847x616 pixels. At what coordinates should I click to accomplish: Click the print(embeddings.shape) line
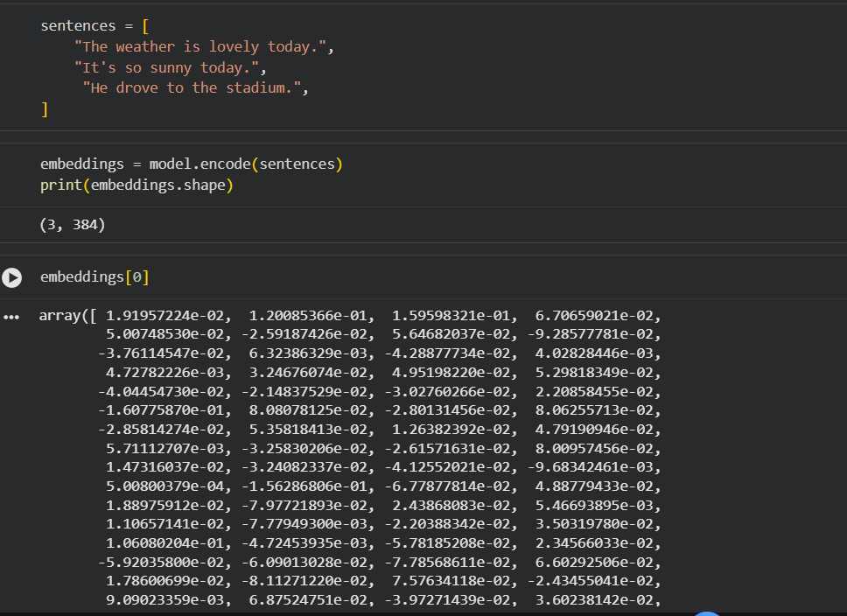[x=136, y=185]
